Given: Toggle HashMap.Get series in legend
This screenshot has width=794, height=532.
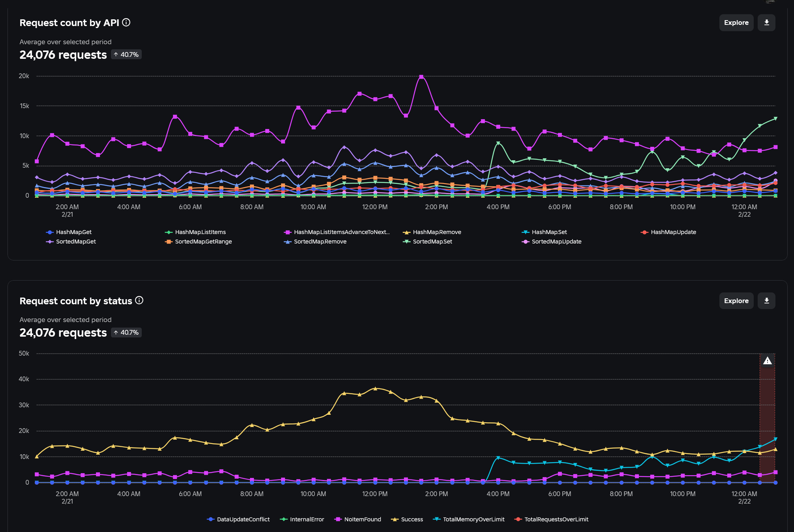Looking at the screenshot, I should point(69,232).
